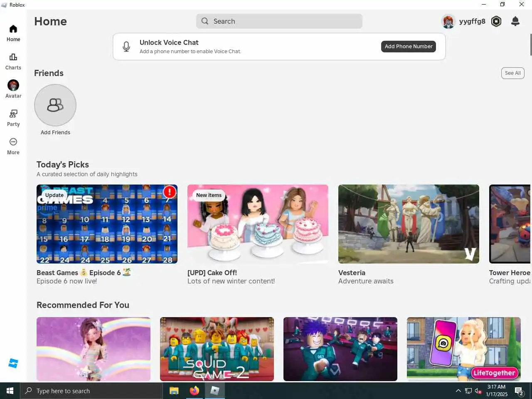Image resolution: width=532 pixels, height=399 pixels.
Task: Open Beast Games Episode 6 title link
Action: coord(84,273)
